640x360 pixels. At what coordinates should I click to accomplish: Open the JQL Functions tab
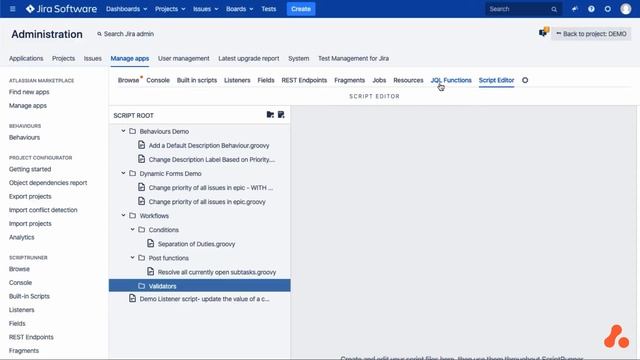coord(451,80)
